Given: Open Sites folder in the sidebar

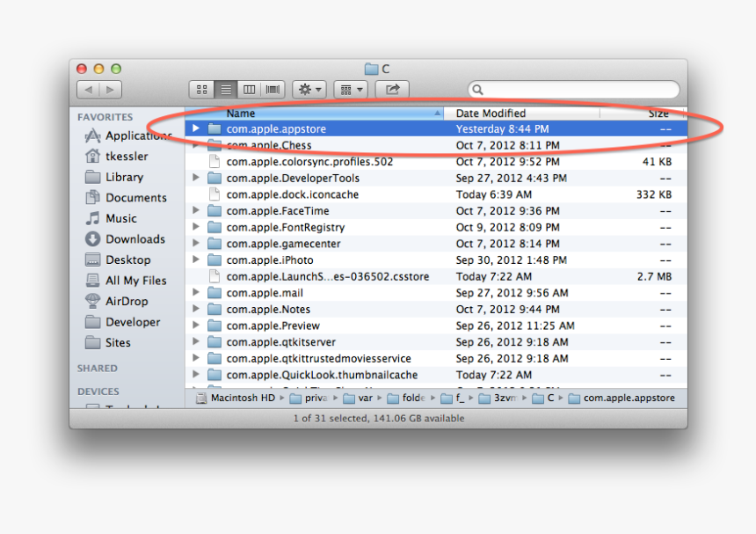Looking at the screenshot, I should click(x=108, y=343).
